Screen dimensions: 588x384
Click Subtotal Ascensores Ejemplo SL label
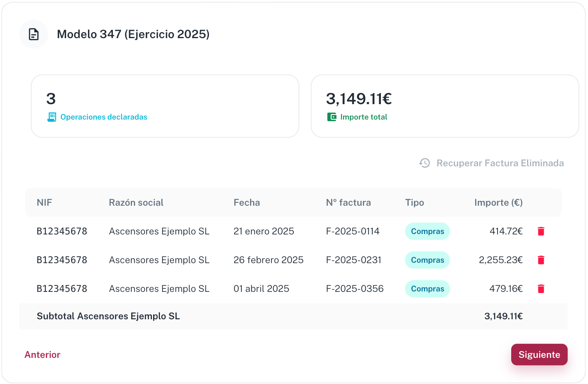coord(108,316)
